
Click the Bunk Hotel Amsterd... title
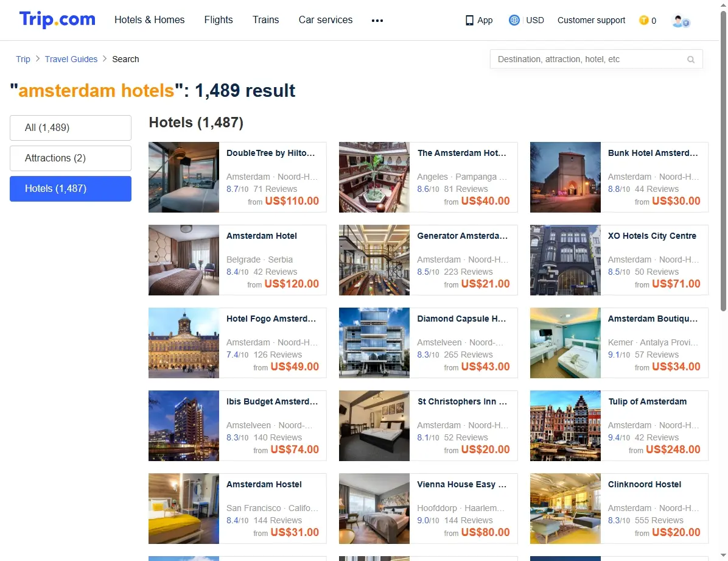[653, 153]
